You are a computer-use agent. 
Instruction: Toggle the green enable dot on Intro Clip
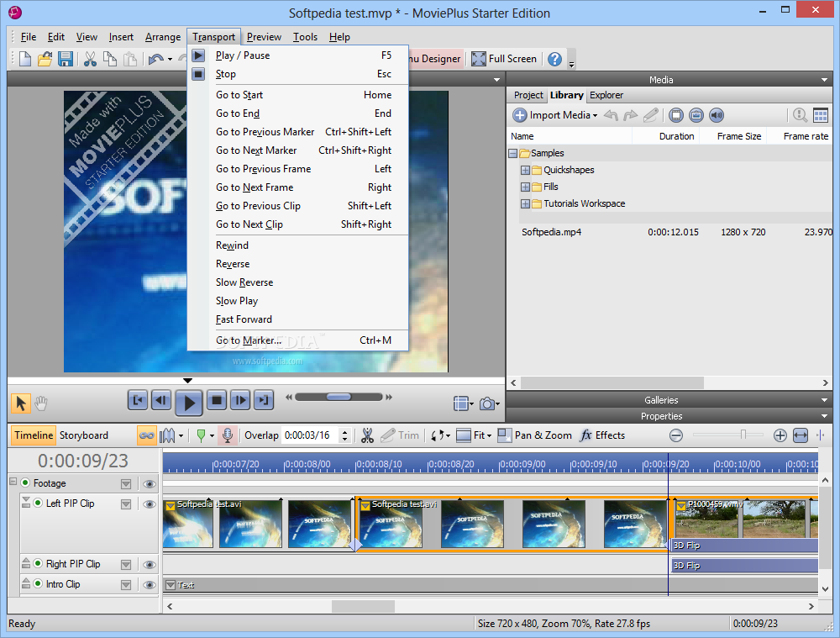click(38, 583)
